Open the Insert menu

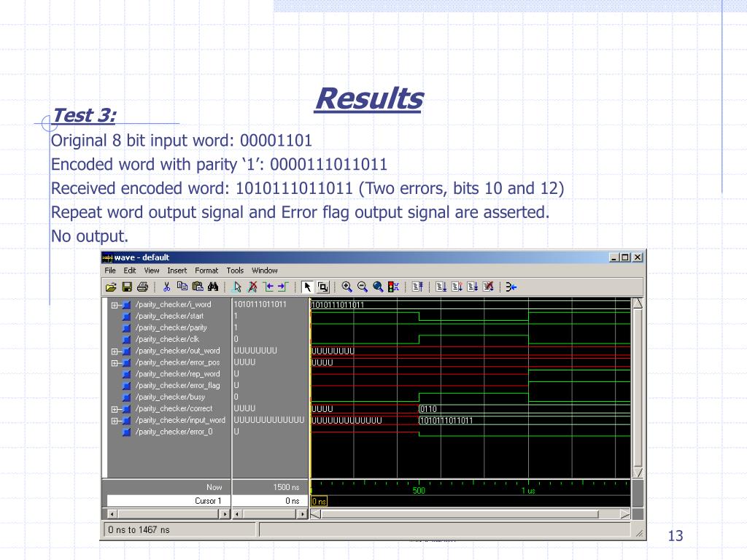pos(177,271)
